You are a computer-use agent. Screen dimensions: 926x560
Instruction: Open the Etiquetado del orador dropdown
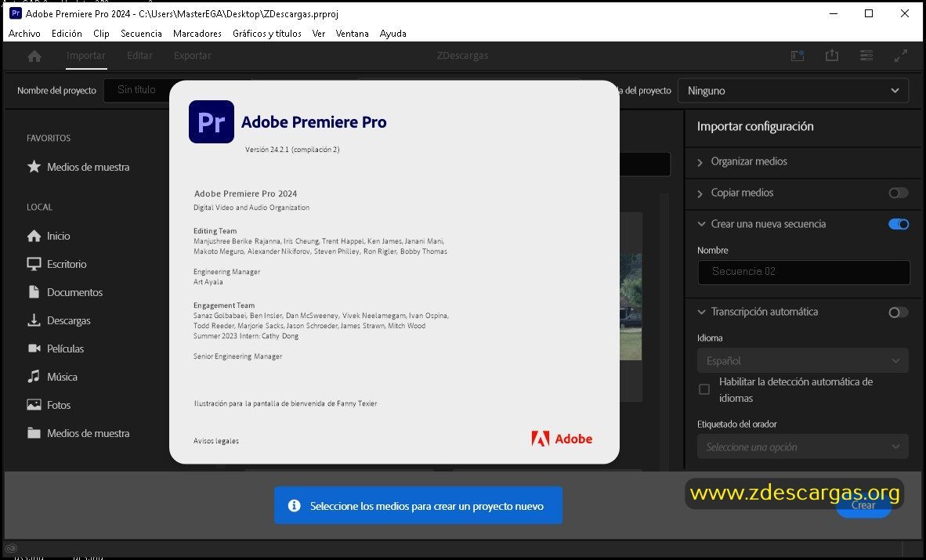pyautogui.click(x=802, y=446)
